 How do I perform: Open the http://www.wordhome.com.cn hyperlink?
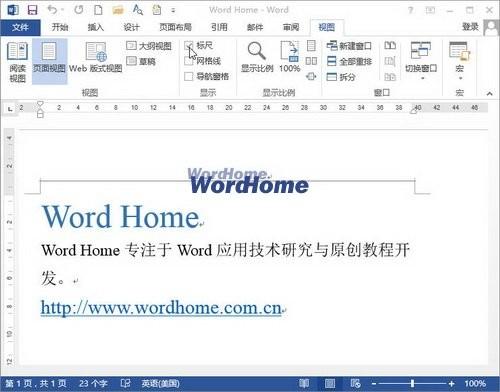161,307
